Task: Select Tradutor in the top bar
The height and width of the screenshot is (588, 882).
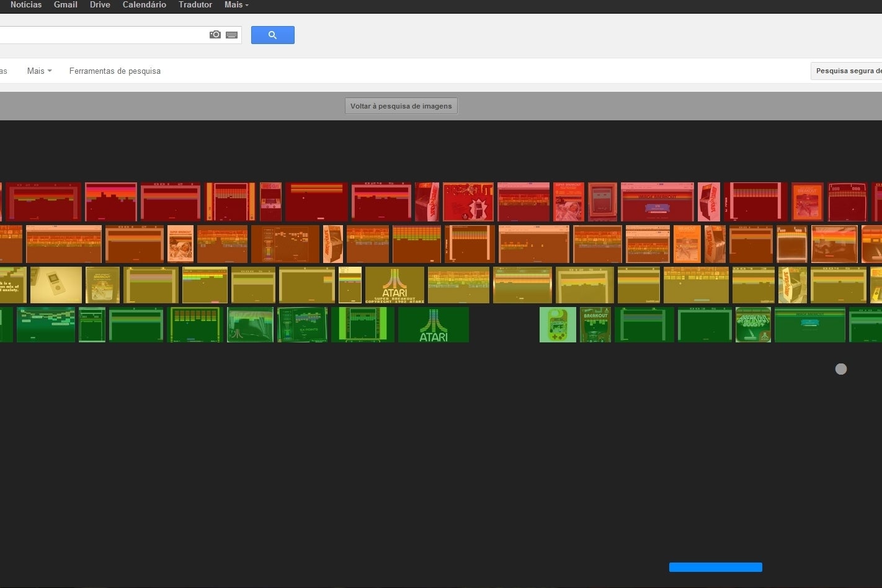Action: pyautogui.click(x=195, y=5)
